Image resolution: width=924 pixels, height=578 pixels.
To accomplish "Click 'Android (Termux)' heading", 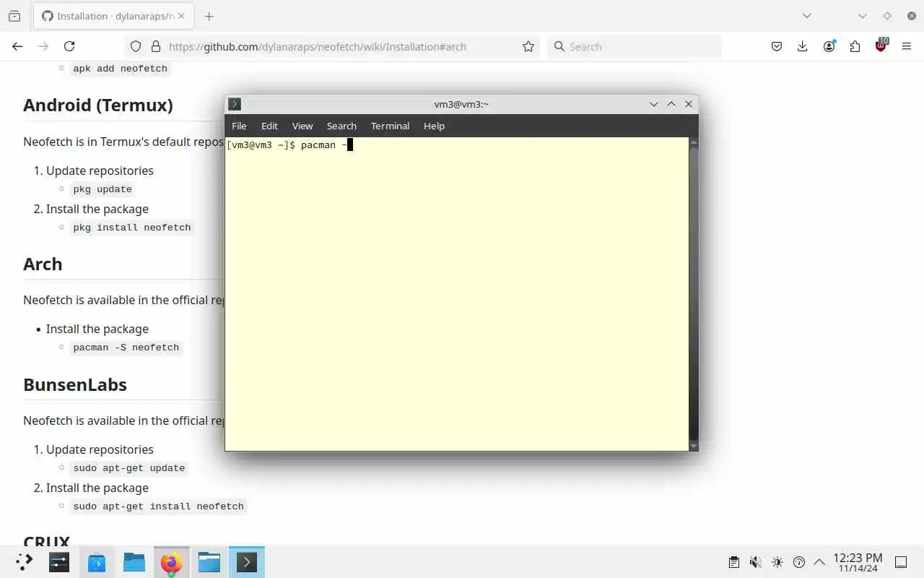I will 98,105.
